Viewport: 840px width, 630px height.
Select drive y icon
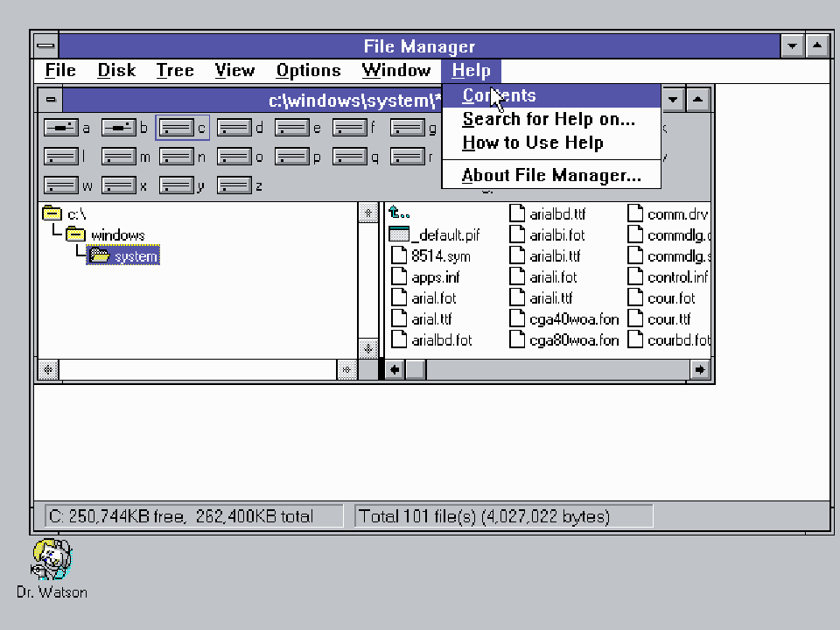point(177,185)
